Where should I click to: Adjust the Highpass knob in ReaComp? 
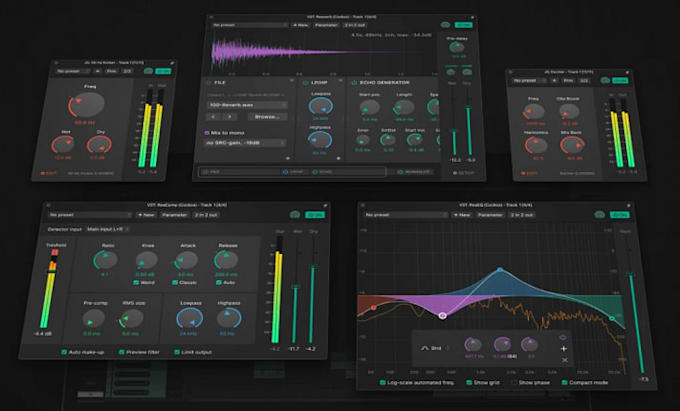[x=229, y=318]
